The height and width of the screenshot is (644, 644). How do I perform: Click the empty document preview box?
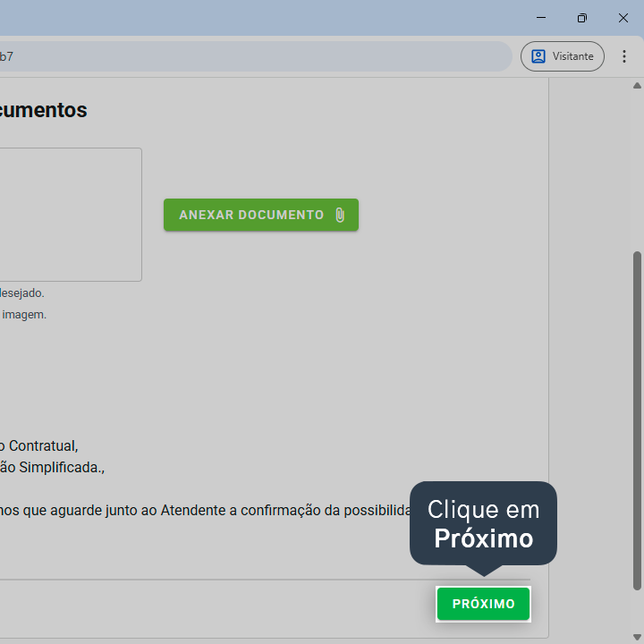(x=71, y=215)
